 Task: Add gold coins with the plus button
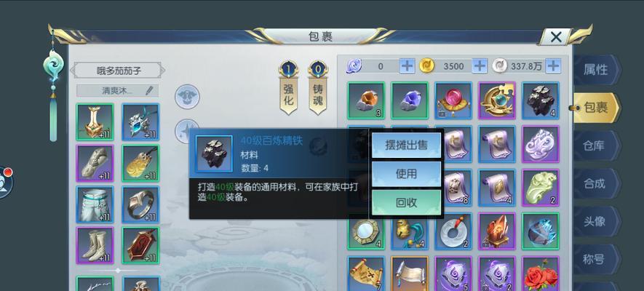pyautogui.click(x=480, y=65)
